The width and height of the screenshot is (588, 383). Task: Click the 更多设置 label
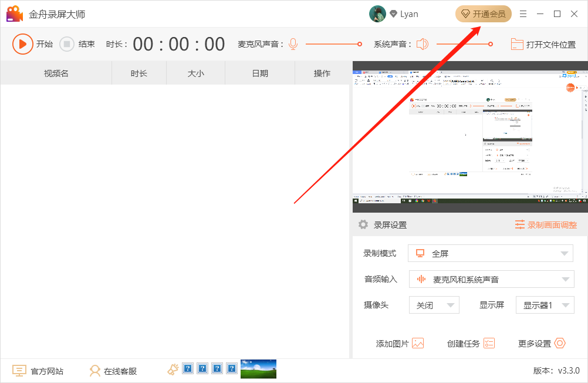point(535,344)
